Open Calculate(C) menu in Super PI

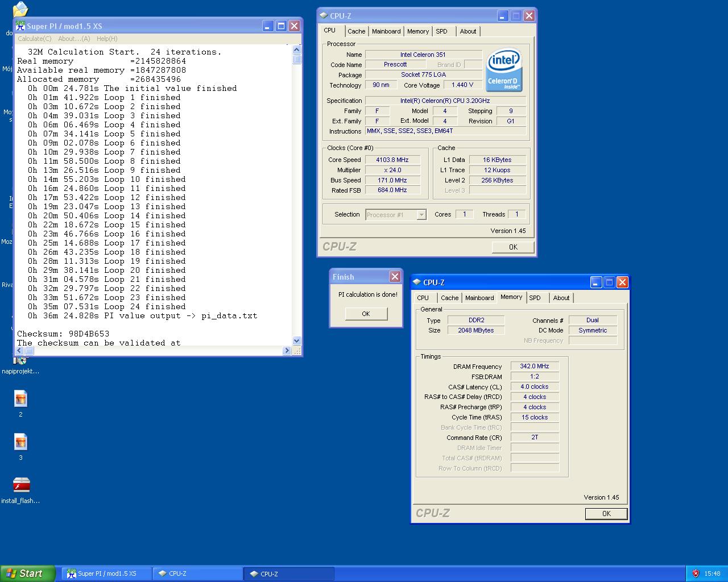(x=35, y=39)
